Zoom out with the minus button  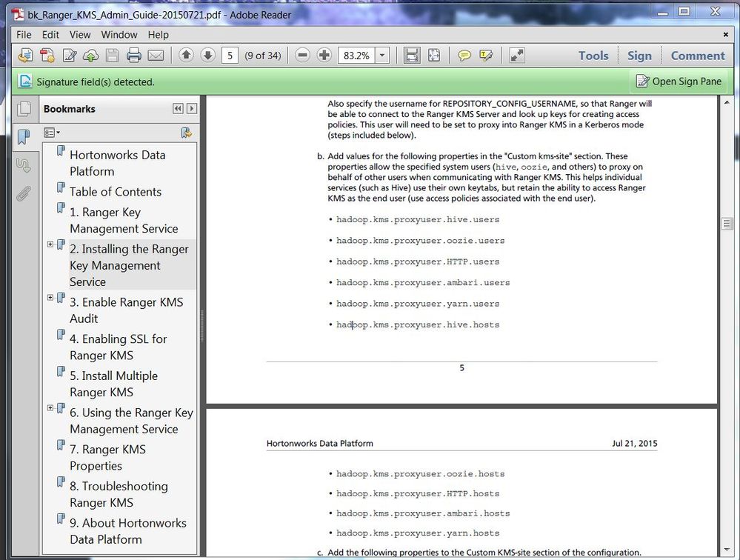click(x=302, y=56)
